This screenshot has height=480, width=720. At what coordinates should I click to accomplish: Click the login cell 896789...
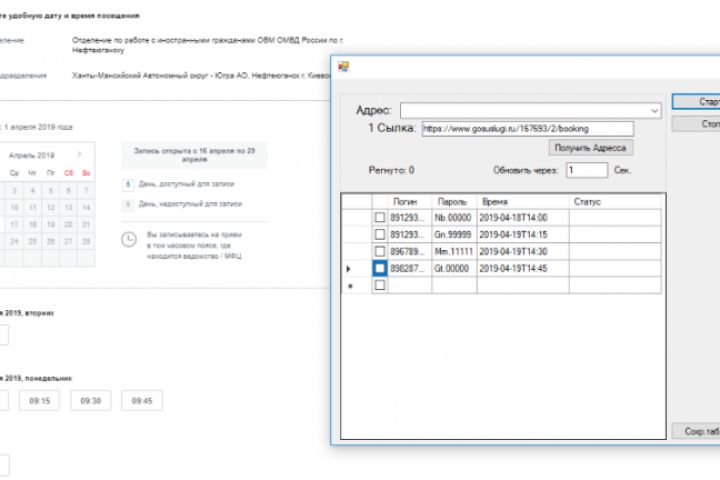coord(410,252)
